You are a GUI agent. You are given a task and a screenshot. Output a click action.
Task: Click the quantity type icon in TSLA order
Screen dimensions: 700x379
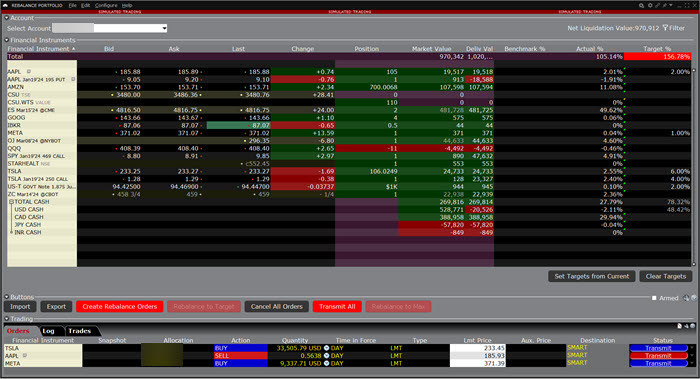pos(326,348)
